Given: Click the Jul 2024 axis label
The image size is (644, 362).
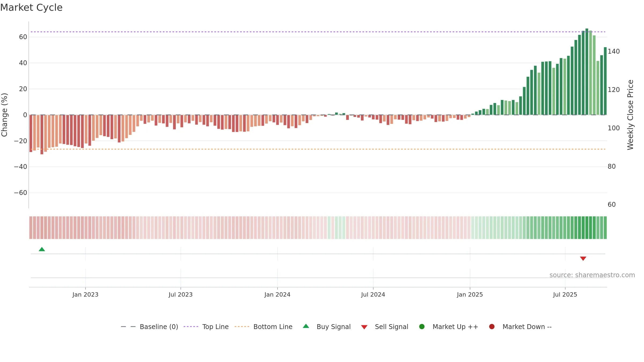Looking at the screenshot, I should point(373,295).
